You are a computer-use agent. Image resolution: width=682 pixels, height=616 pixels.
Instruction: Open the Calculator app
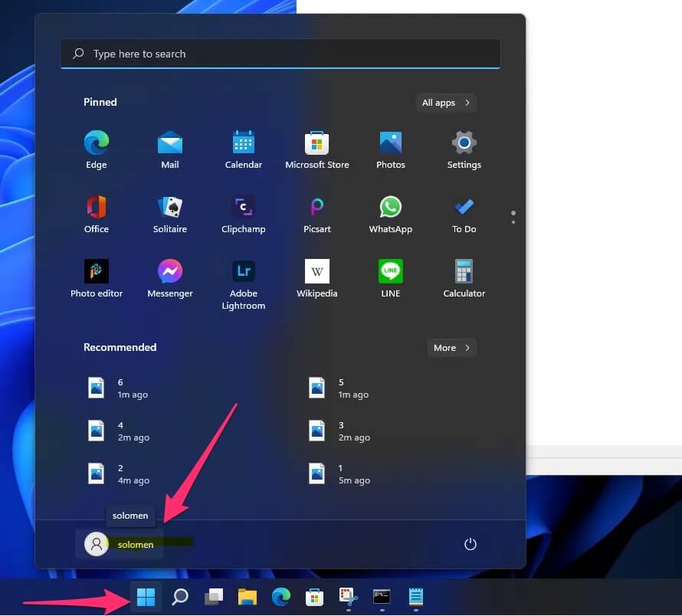464,278
